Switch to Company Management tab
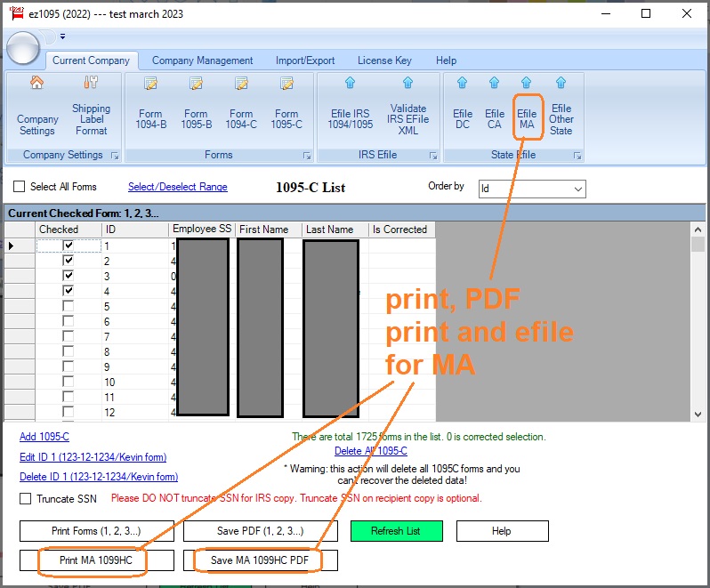This screenshot has height=588, width=710. point(202,60)
